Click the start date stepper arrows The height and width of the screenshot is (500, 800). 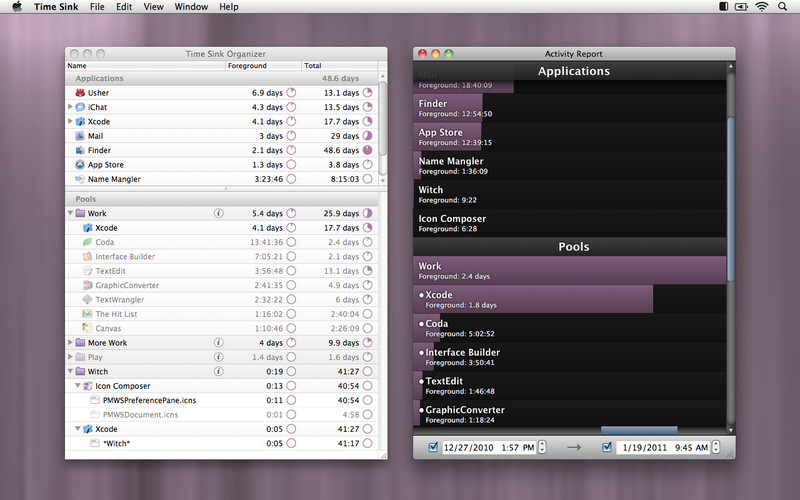pyautogui.click(x=543, y=447)
